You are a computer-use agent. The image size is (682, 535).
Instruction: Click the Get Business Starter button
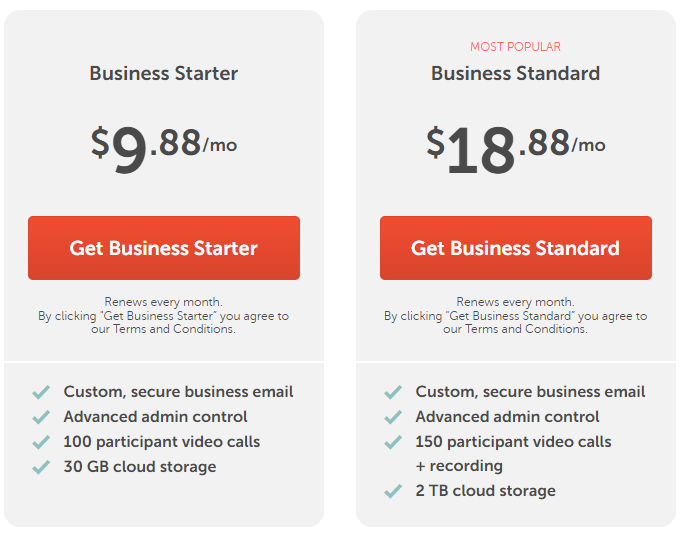163,248
